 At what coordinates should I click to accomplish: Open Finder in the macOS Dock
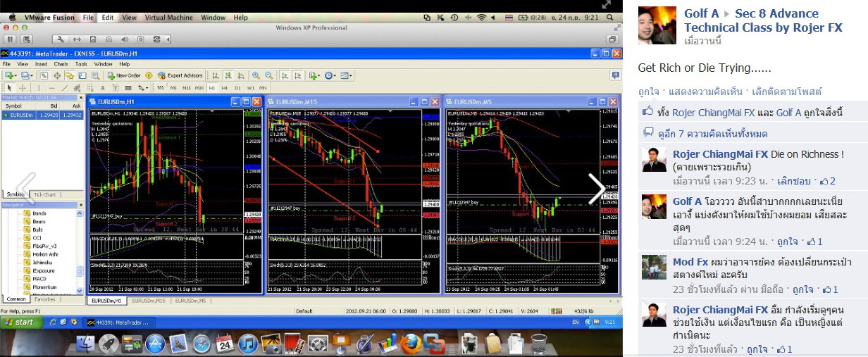click(x=86, y=344)
